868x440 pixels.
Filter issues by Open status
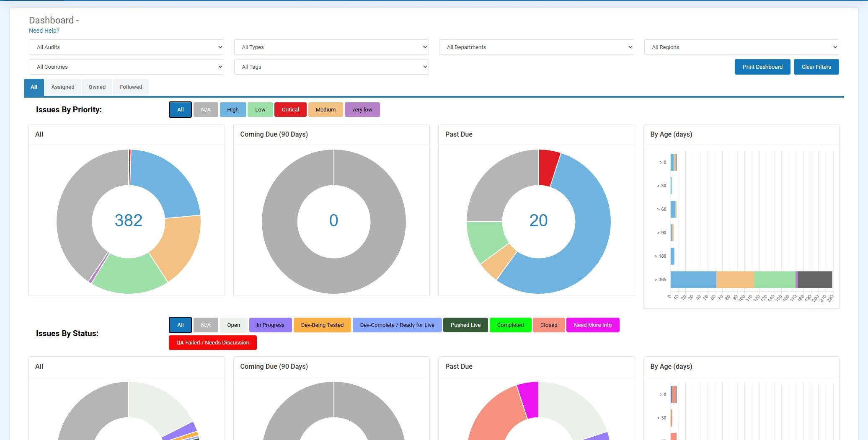(234, 325)
